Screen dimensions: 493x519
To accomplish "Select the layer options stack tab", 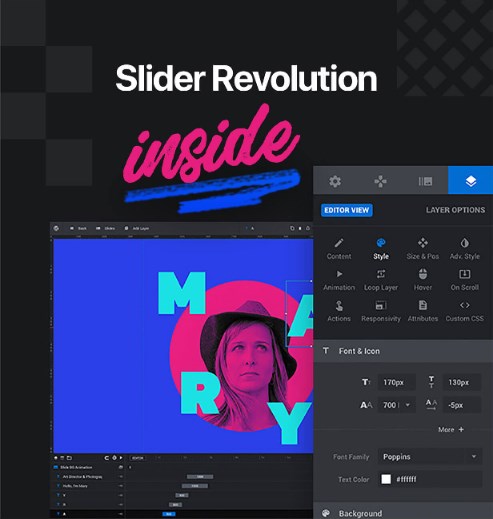I will coord(470,180).
